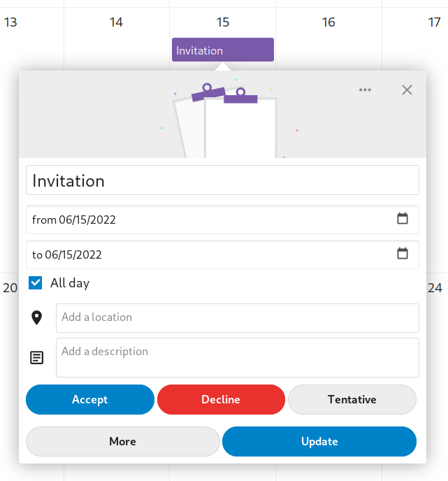Uncheck the All day checkbox

(36, 283)
